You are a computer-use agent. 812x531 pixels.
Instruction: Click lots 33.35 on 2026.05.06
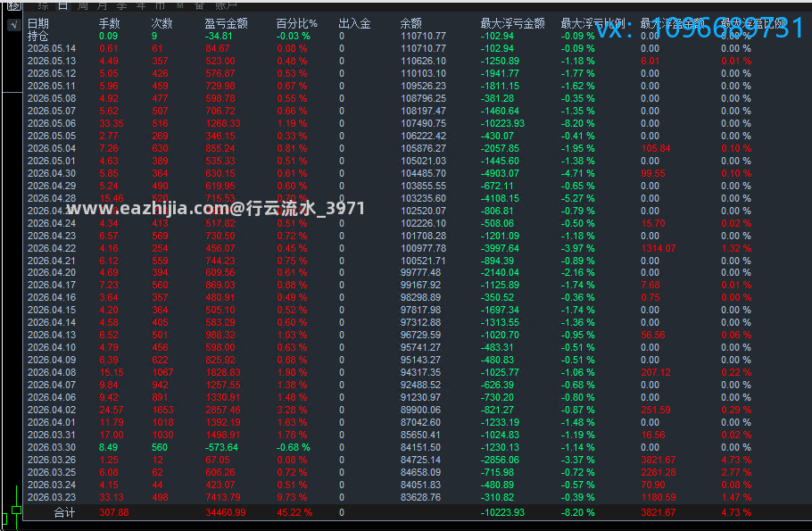112,123
